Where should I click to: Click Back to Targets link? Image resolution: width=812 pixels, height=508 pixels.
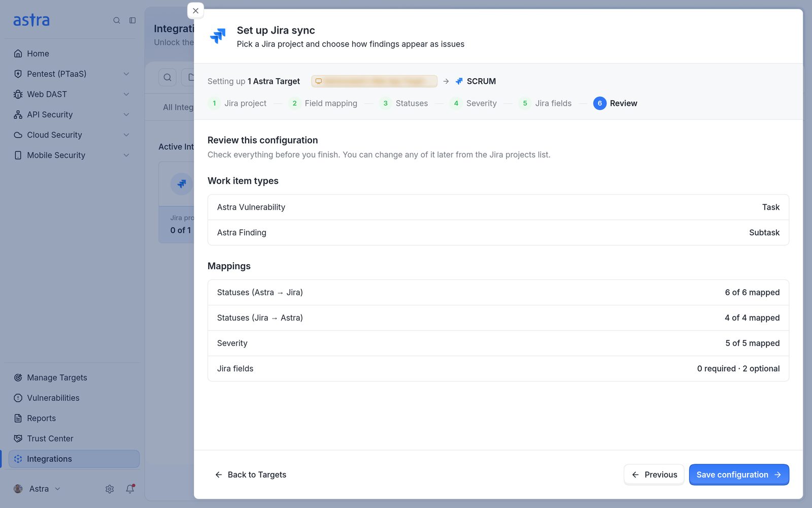tap(251, 474)
